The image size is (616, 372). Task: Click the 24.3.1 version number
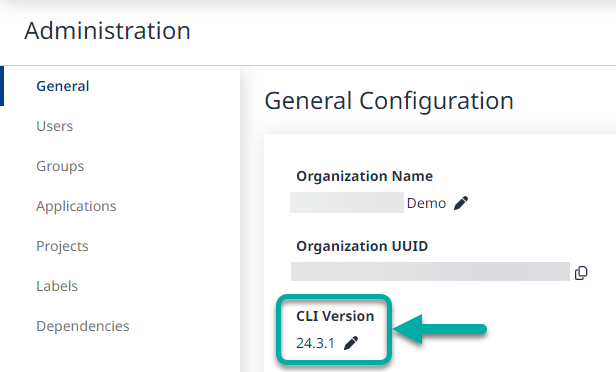(x=315, y=343)
